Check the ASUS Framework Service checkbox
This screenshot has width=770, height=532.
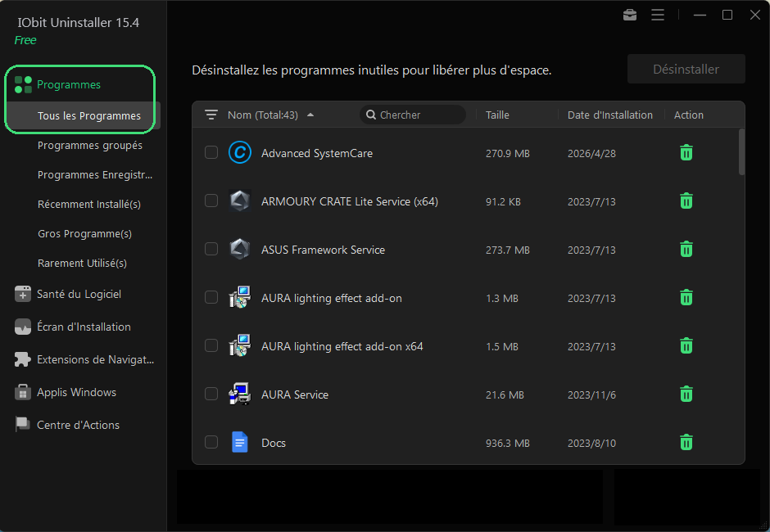coord(211,250)
